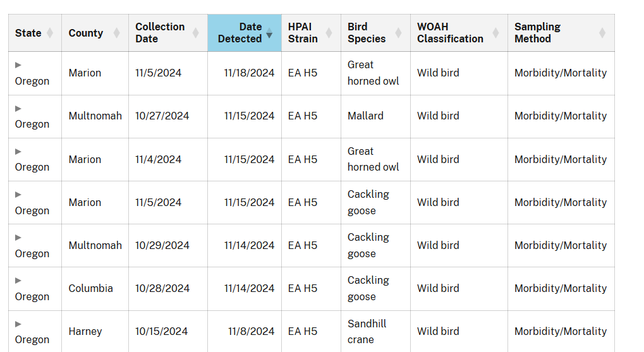Expand Multnomah 10/29/2024 Cackling goose row
The width and height of the screenshot is (644, 352).
(x=18, y=237)
